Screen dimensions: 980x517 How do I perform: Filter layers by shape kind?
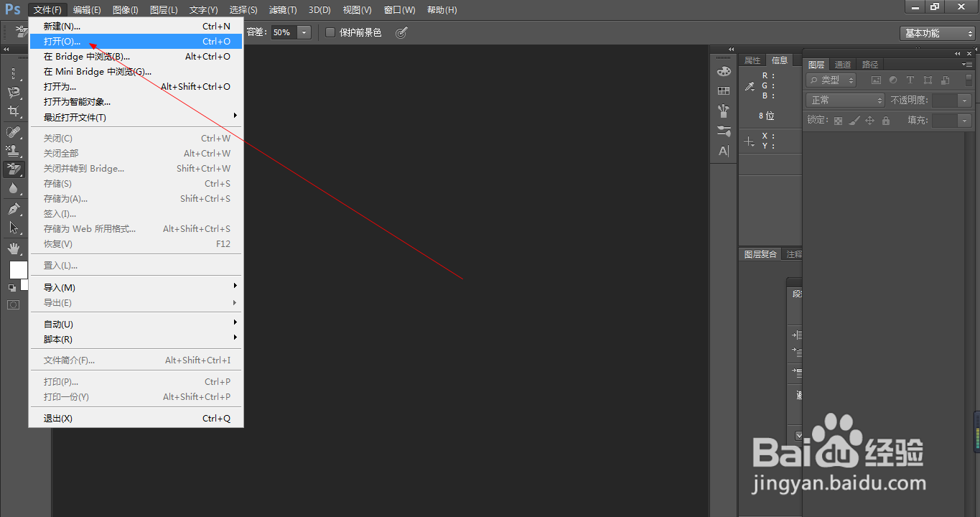click(x=928, y=80)
